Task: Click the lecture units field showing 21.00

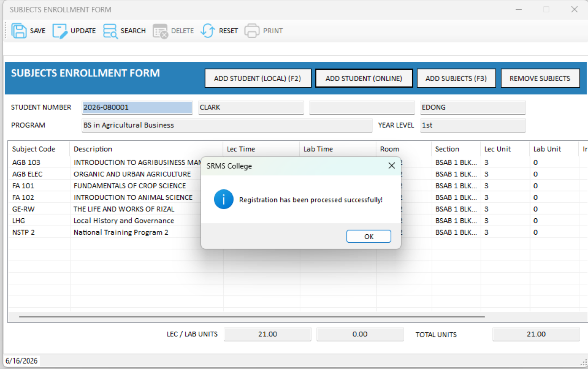Action: click(x=268, y=334)
